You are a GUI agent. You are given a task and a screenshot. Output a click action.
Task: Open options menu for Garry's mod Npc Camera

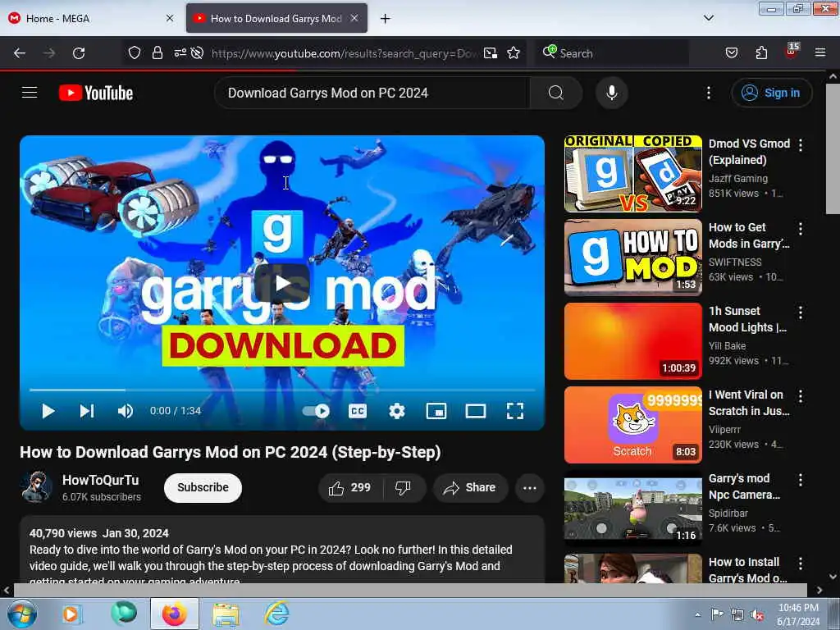(801, 480)
